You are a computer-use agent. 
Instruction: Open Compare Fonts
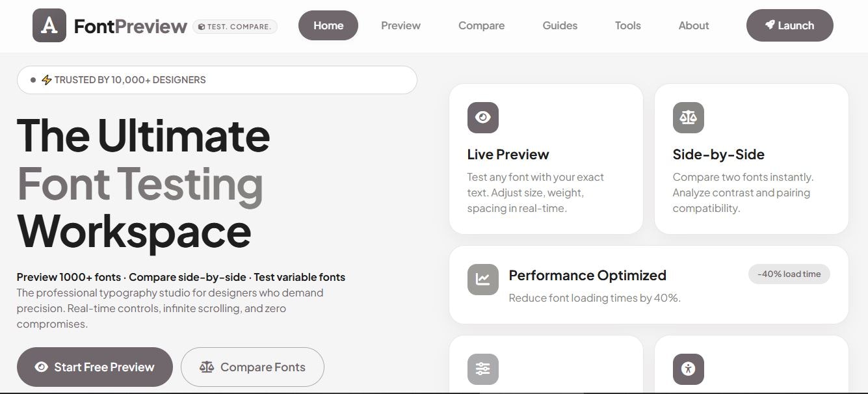[x=252, y=367]
